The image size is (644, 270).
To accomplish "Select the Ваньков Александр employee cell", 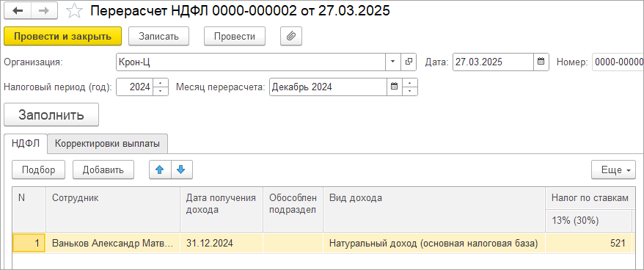I will (x=112, y=243).
